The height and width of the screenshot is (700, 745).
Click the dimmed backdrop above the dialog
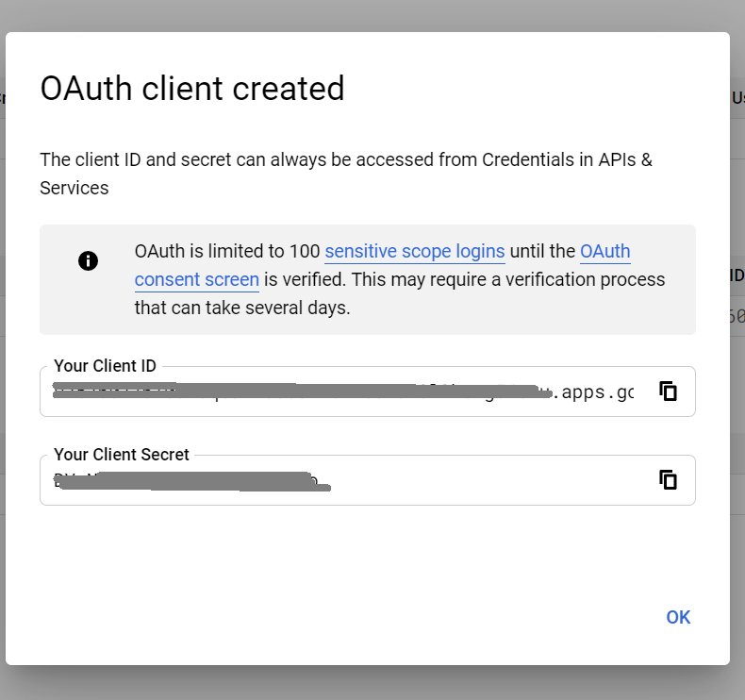click(x=377, y=14)
